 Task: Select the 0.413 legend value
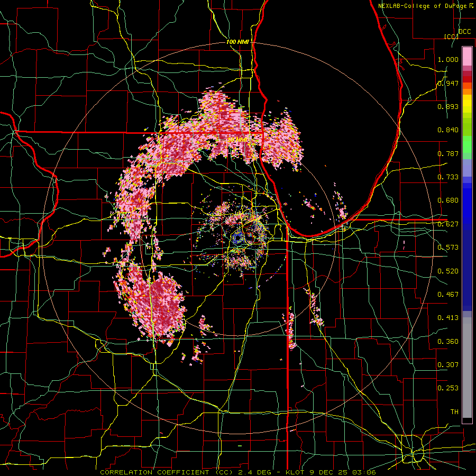pyautogui.click(x=448, y=318)
